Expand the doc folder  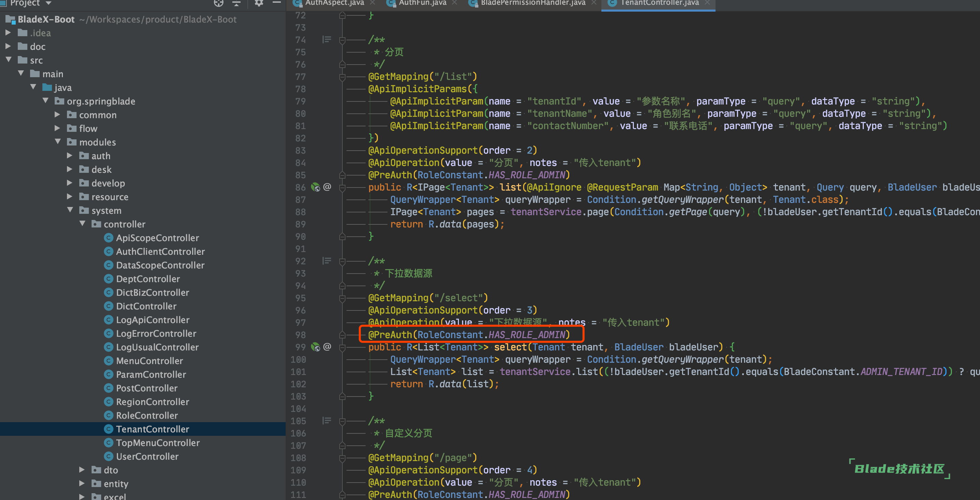point(8,46)
